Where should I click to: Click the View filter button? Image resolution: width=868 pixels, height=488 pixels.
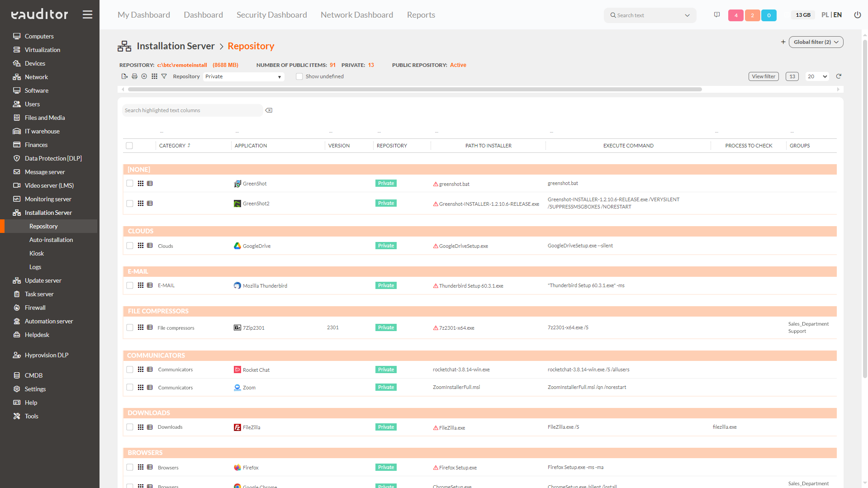764,76
